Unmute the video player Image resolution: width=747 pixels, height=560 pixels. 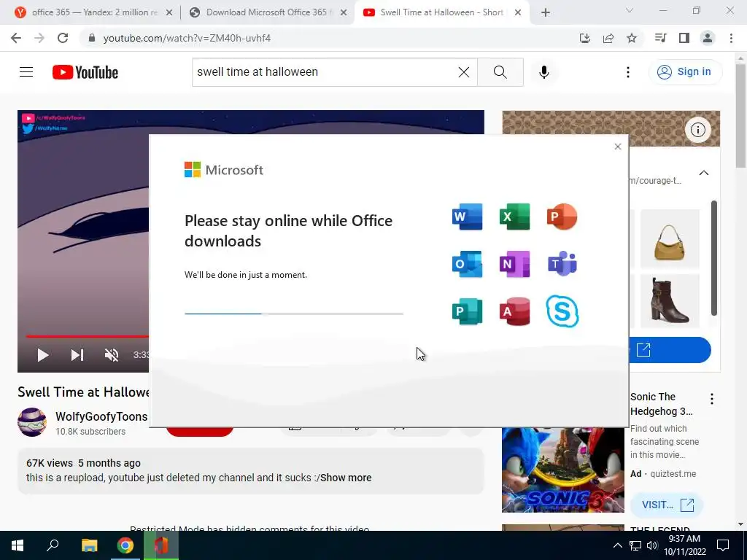[112, 355]
